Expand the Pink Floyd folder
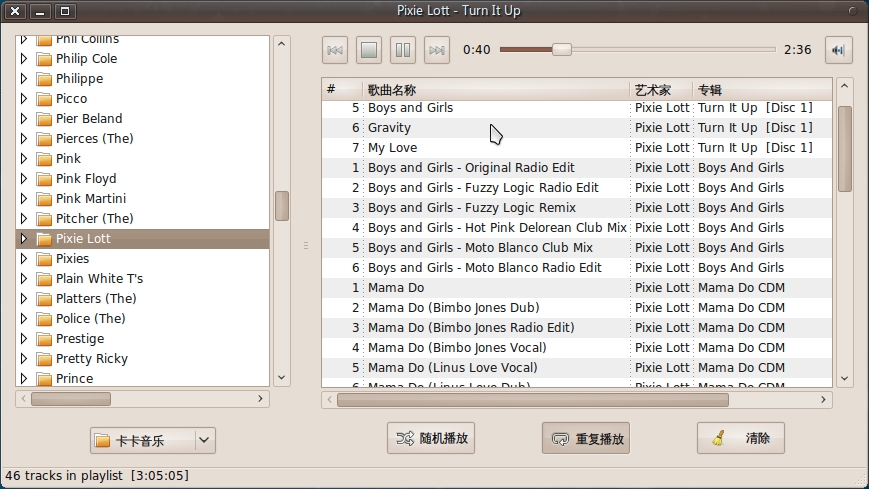 click(x=24, y=178)
